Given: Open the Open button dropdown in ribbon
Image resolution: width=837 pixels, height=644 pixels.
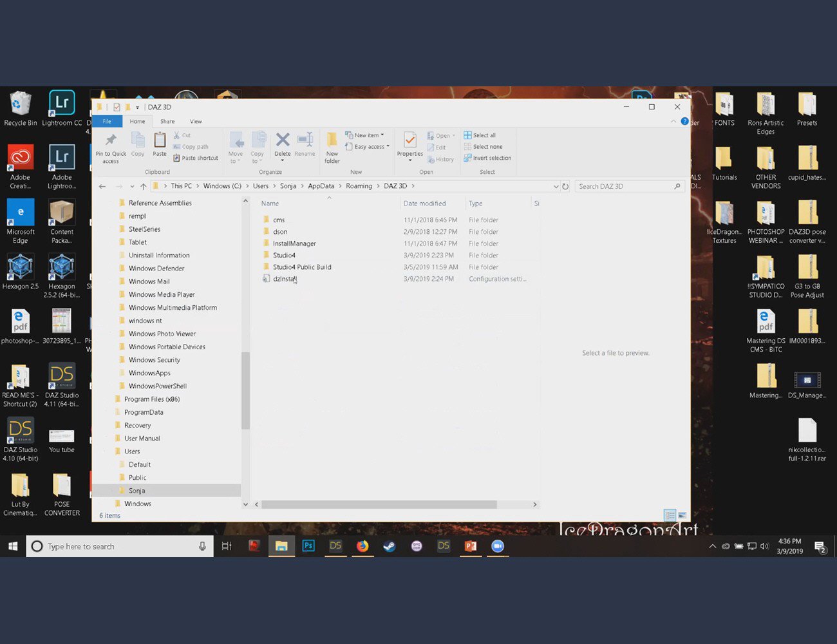Looking at the screenshot, I should 454,136.
